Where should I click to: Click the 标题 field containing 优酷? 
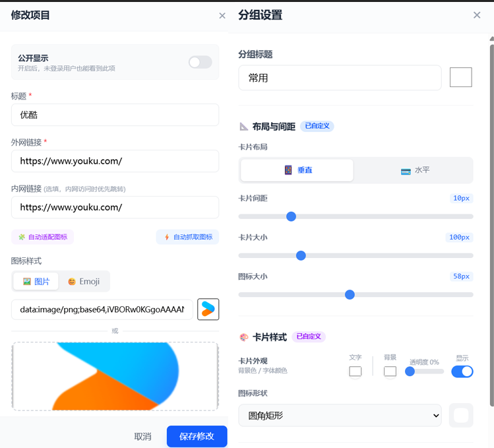coord(115,115)
